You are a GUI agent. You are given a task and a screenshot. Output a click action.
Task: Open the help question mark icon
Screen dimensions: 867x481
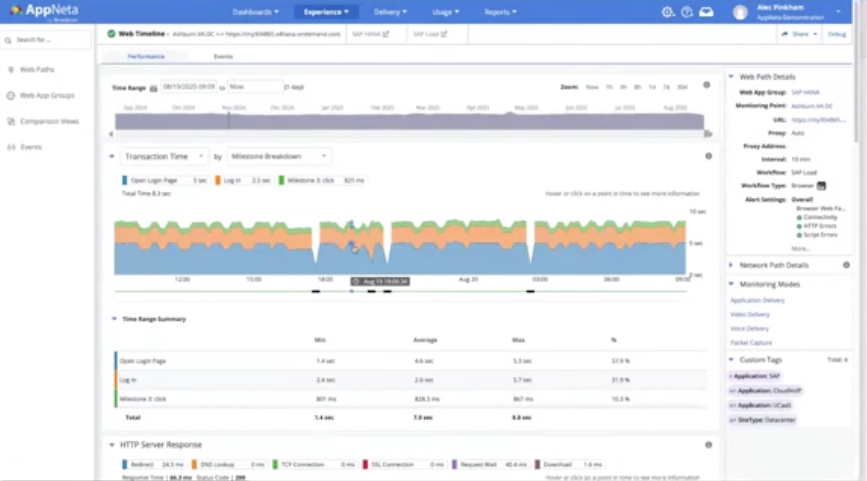coord(687,12)
